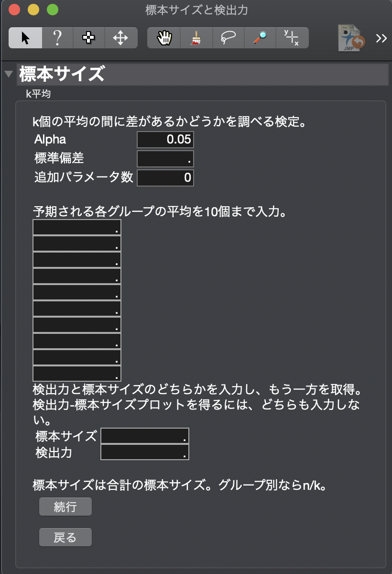Choose the magnifier zoom tool
The width and height of the screenshot is (392, 574).
[x=260, y=38]
